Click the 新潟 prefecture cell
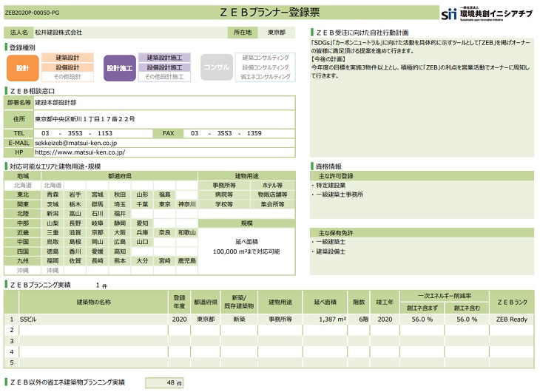Screen dimensions: 540x392 pyautogui.click(x=53, y=214)
